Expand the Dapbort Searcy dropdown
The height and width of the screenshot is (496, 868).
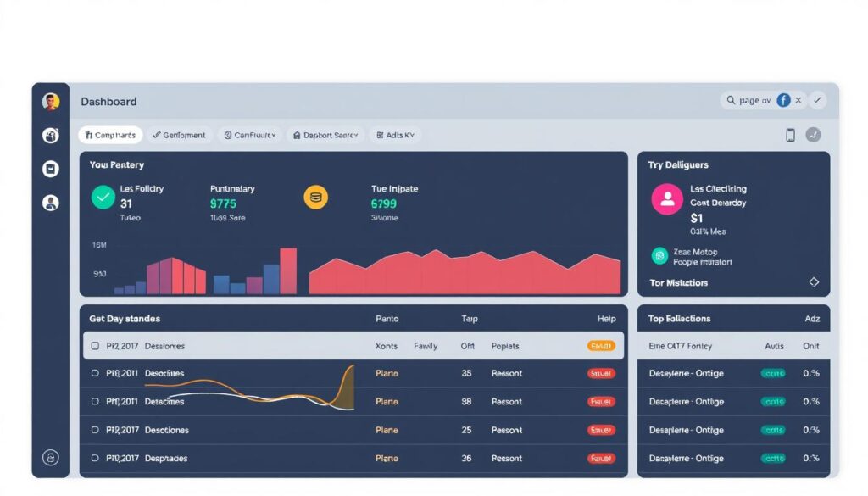click(325, 135)
